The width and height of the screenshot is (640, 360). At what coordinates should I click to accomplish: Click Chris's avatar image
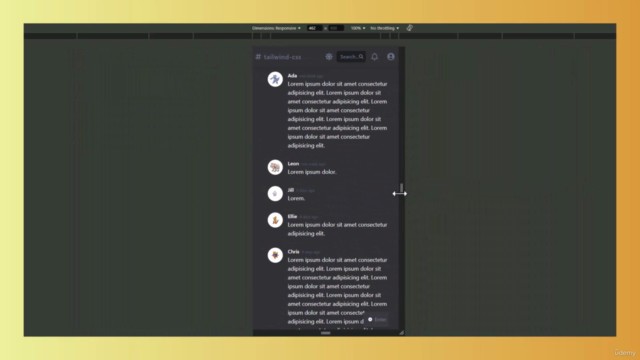275,255
